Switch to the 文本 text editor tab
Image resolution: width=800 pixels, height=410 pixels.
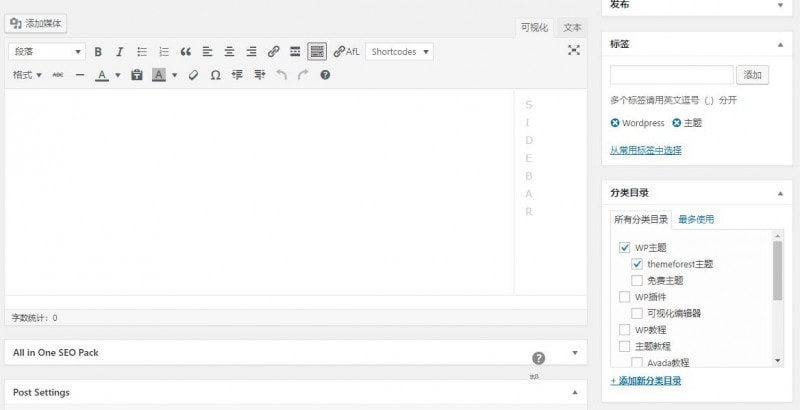[x=572, y=27]
